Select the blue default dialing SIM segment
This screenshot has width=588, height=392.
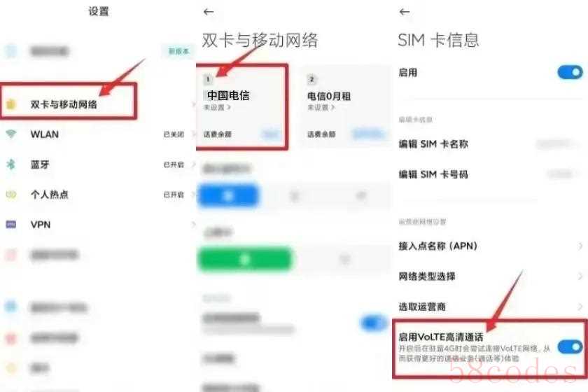point(228,195)
